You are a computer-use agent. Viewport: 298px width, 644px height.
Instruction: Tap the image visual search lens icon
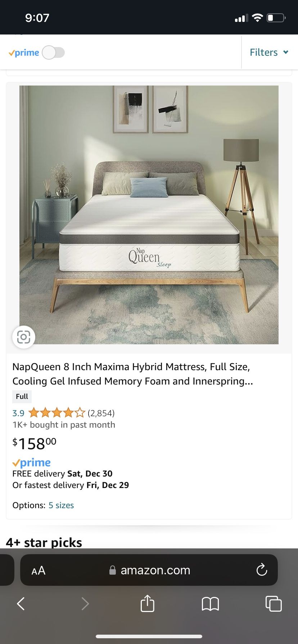point(23,337)
